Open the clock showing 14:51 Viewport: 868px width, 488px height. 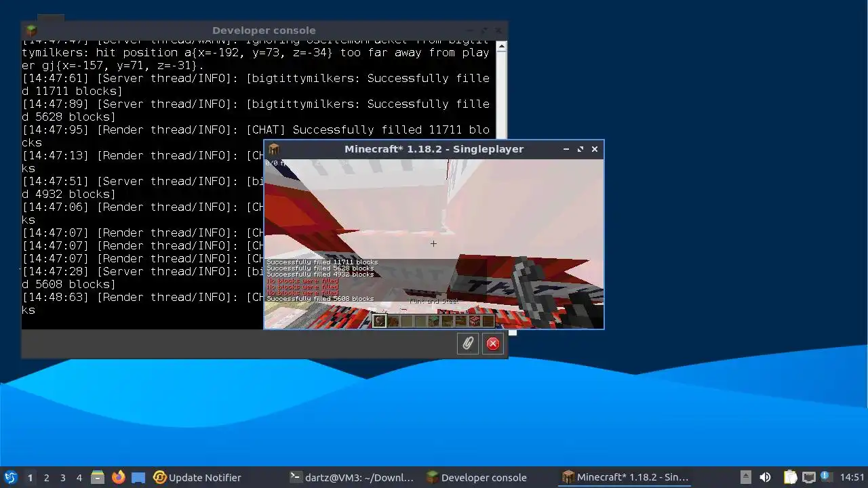852,477
